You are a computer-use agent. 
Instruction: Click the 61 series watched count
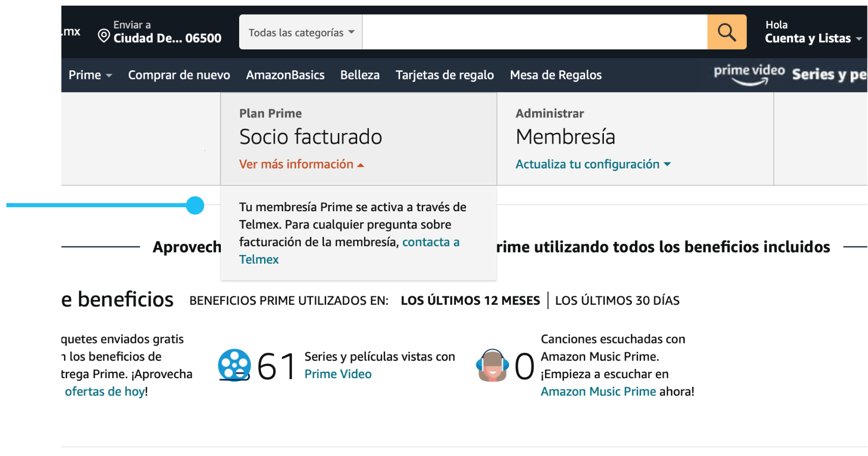276,366
